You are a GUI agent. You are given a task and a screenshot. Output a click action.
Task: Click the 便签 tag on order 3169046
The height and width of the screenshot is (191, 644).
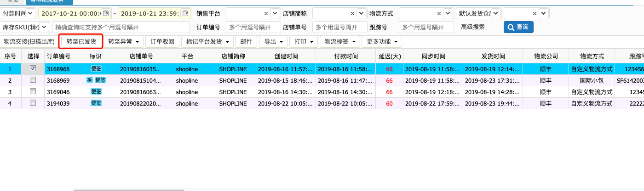coord(96,91)
